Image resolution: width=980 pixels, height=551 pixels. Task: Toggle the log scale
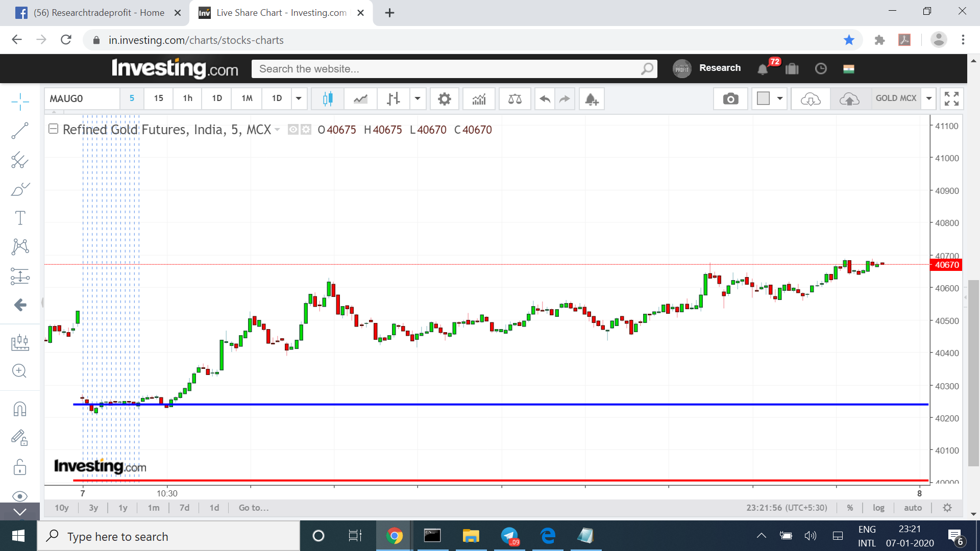pyautogui.click(x=878, y=508)
